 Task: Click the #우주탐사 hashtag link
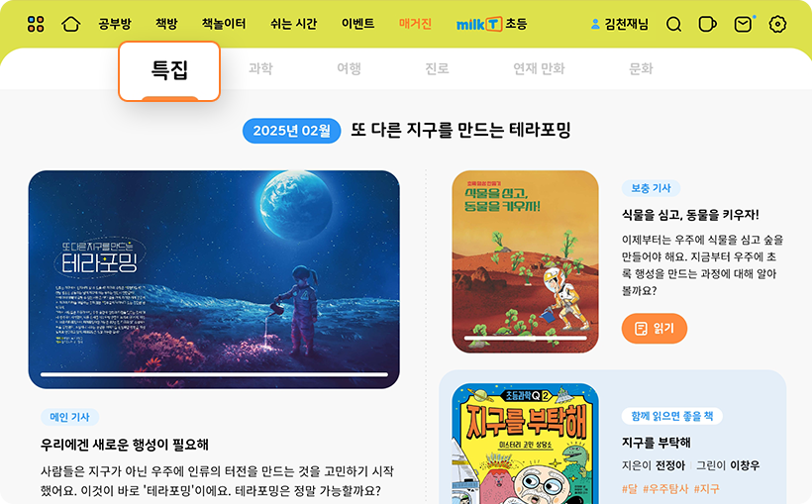[665, 488]
